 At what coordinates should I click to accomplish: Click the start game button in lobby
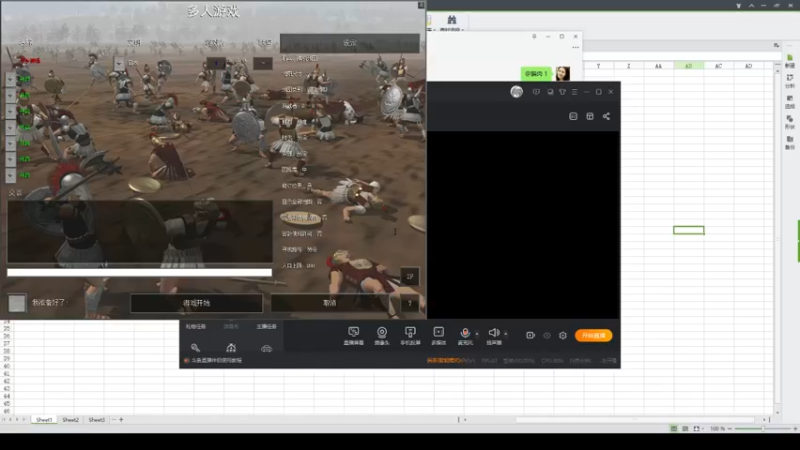[196, 303]
